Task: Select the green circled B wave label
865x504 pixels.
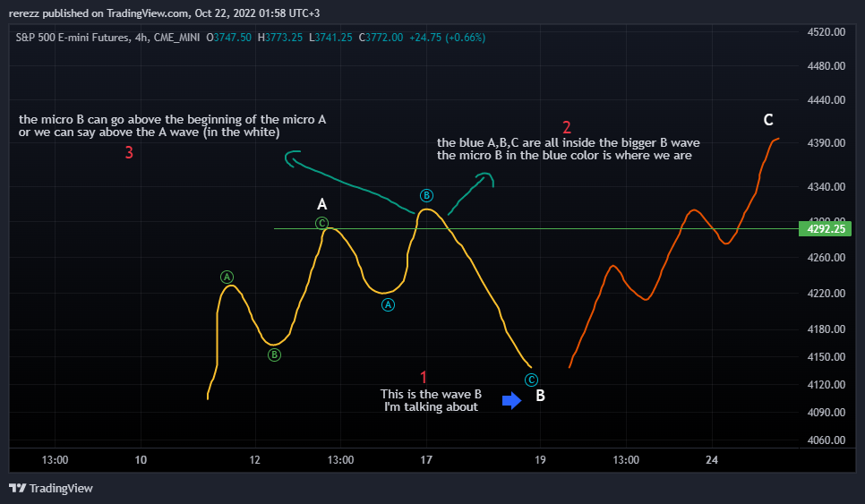Action: 274,355
